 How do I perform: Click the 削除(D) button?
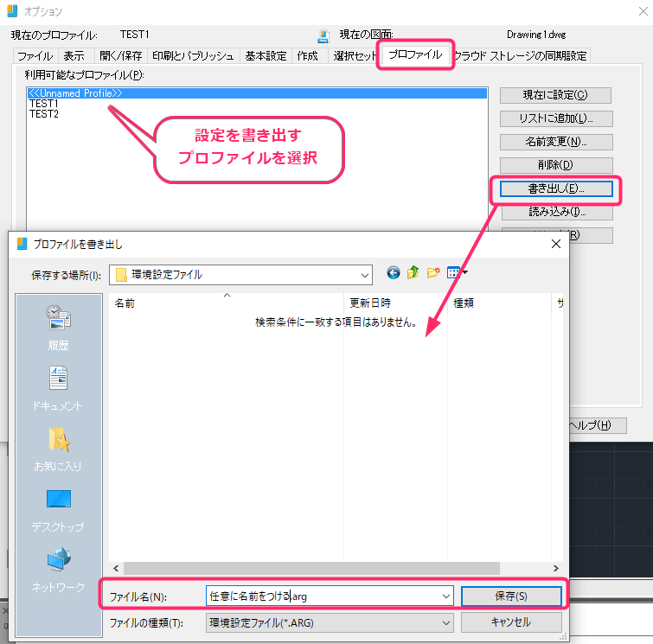click(x=556, y=165)
